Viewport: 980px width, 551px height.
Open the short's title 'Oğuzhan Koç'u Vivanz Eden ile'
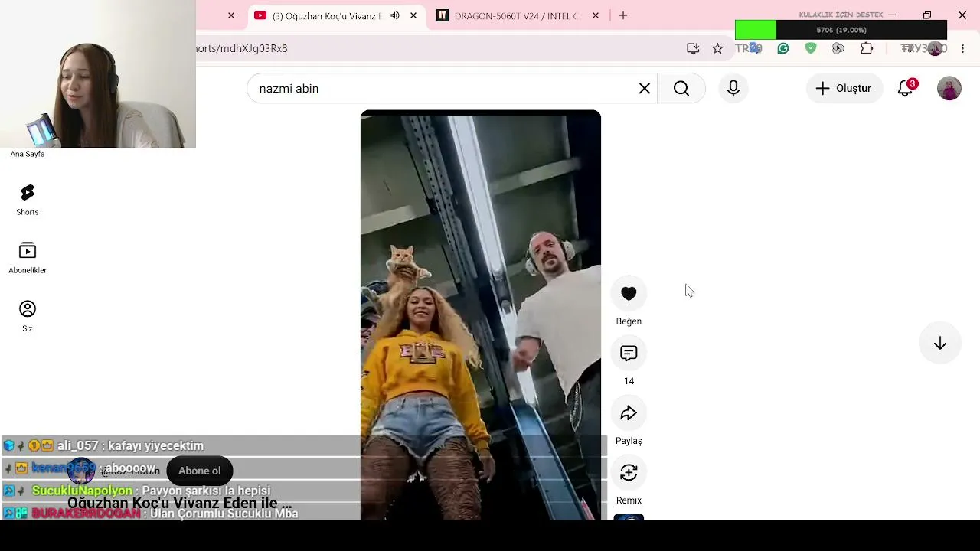pyautogui.click(x=180, y=503)
